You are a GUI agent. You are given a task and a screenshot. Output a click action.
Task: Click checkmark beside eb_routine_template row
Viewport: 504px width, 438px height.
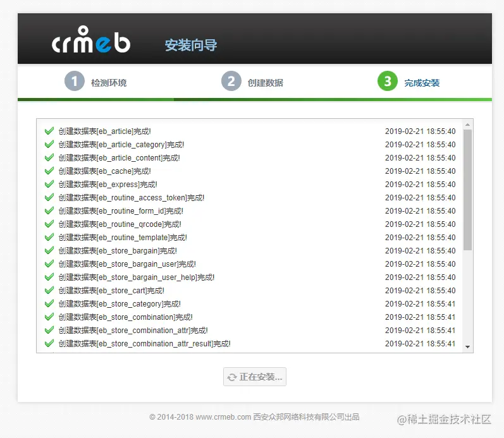click(x=49, y=237)
